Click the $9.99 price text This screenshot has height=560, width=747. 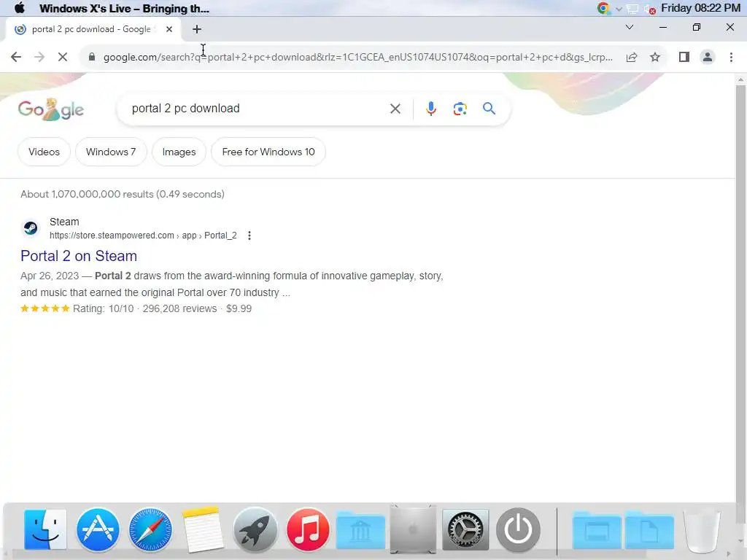click(x=239, y=308)
